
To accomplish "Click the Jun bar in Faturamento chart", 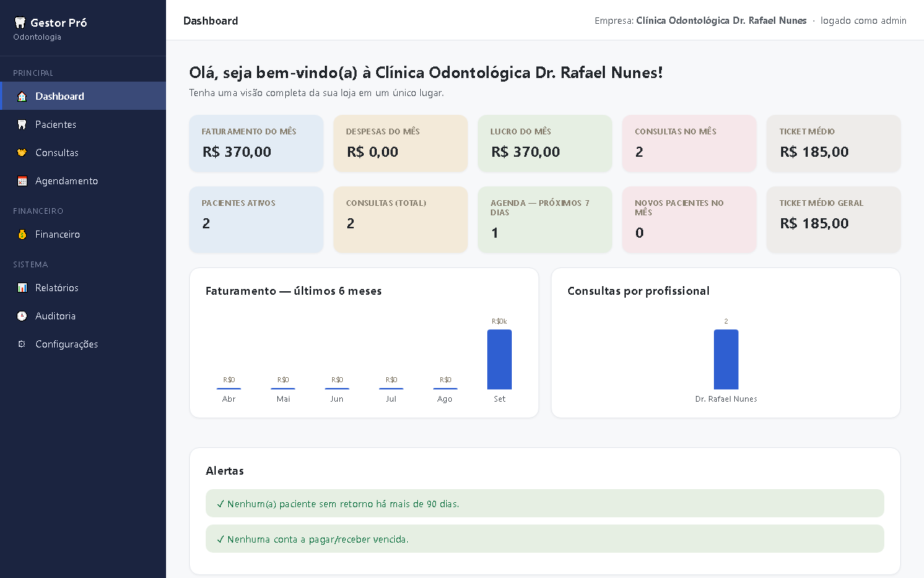I will (x=337, y=389).
